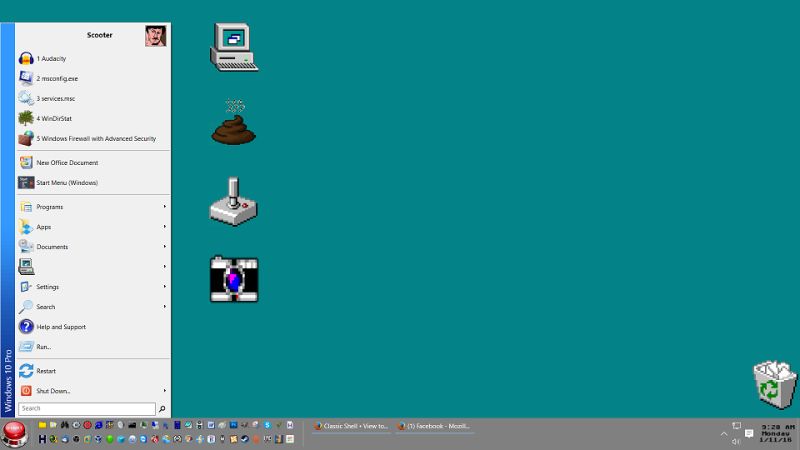Open msconfig.exe from the start menu
Image resolution: width=800 pixels, height=450 pixels.
click(x=93, y=79)
